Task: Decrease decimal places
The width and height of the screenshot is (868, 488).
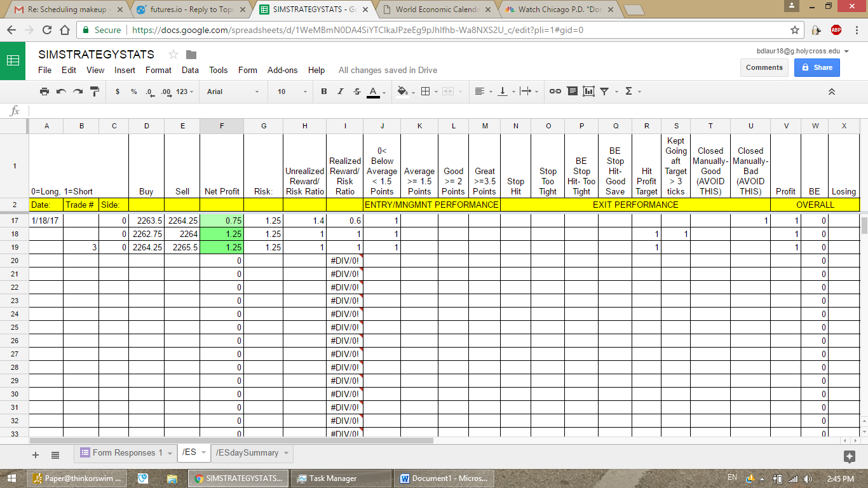Action: tap(149, 91)
